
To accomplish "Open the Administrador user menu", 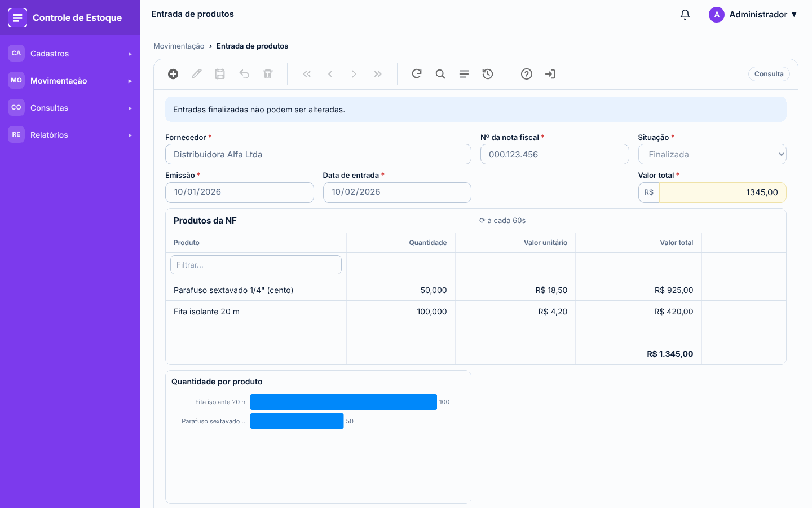I will (x=753, y=15).
